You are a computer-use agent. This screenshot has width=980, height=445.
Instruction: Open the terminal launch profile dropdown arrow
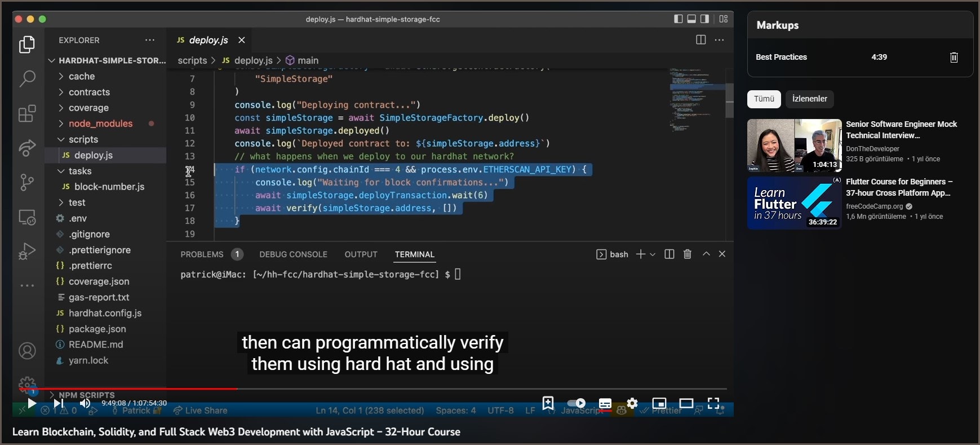click(x=653, y=254)
